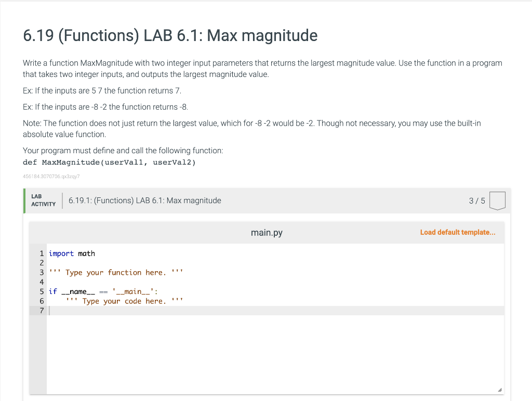Click the 6.19.1 Max magnitude activity title
The height and width of the screenshot is (401, 532).
tap(145, 200)
